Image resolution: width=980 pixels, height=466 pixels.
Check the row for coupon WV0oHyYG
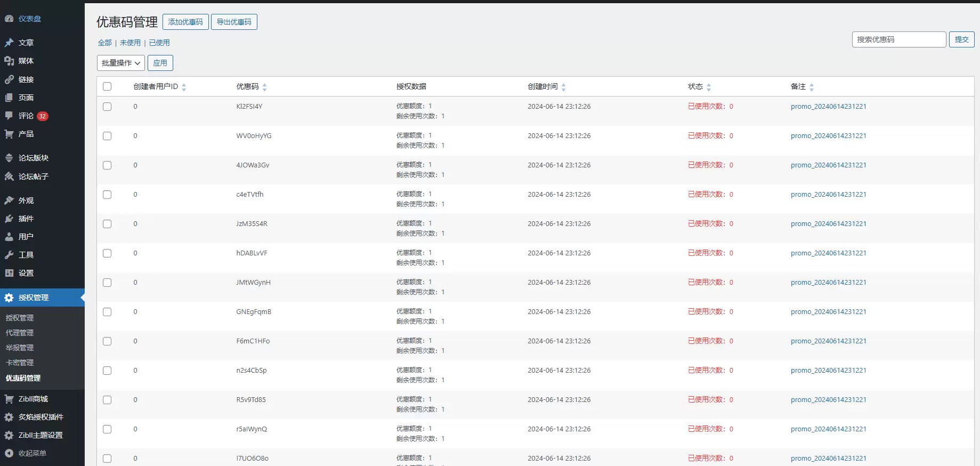point(107,136)
